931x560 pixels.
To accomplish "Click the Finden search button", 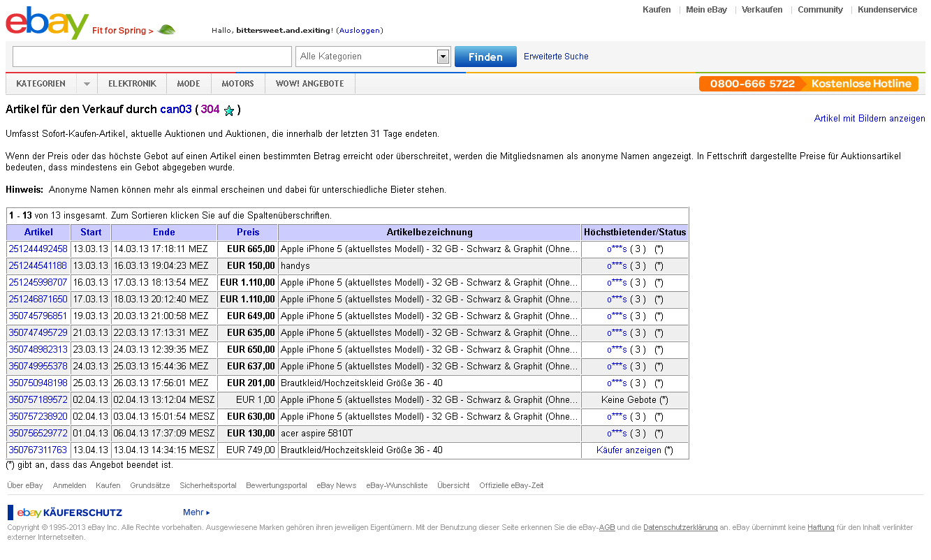I will (x=485, y=57).
